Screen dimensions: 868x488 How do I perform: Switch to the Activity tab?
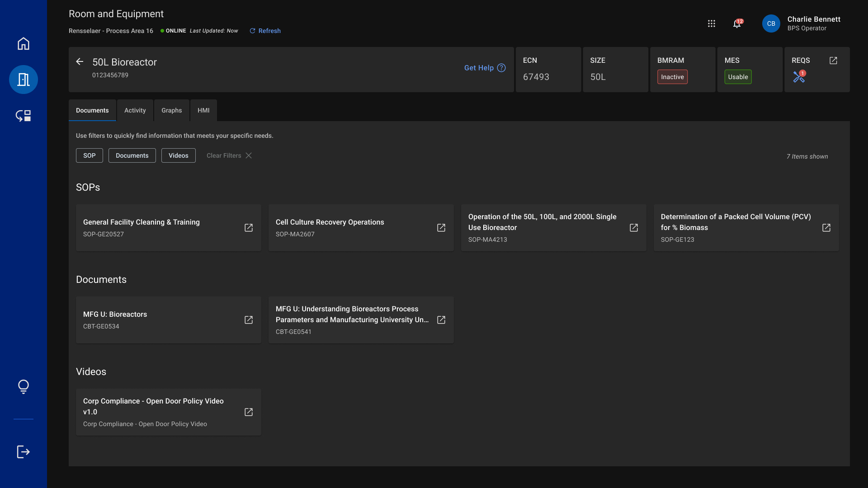click(x=135, y=110)
